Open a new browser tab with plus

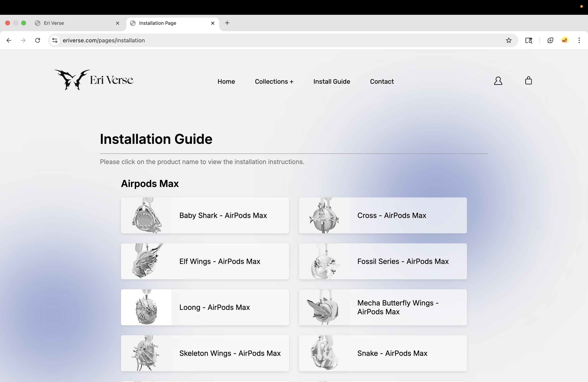tap(227, 23)
